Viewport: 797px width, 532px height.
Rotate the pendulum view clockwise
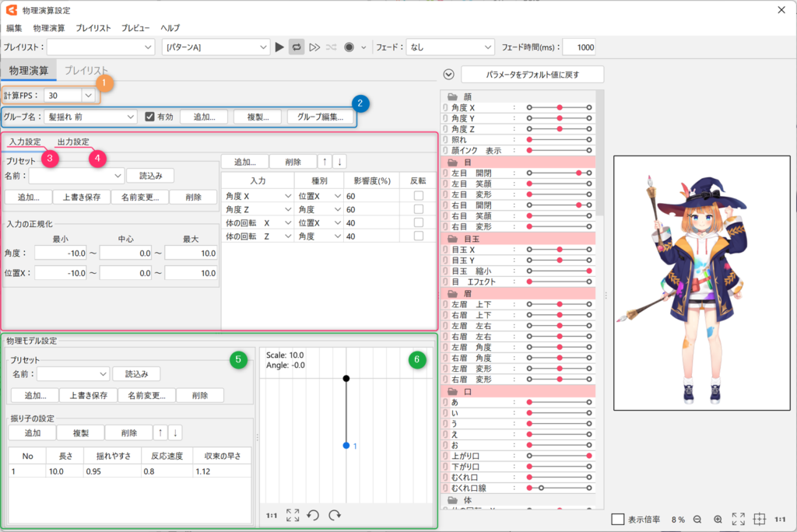(x=335, y=515)
